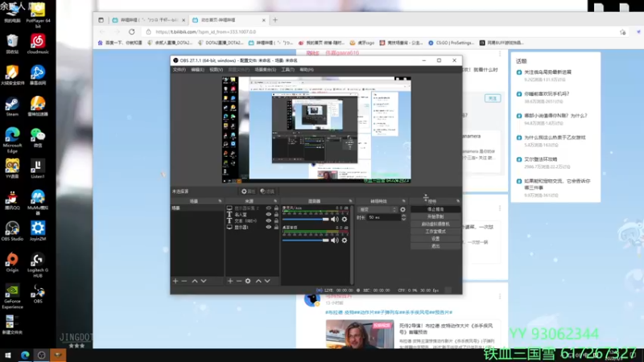Increase the 时长 duration with the up arrow

click(404, 216)
